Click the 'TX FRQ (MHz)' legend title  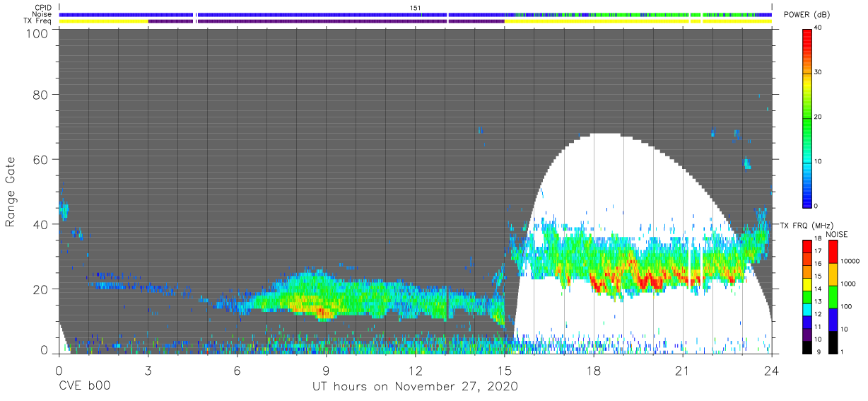tap(806, 226)
